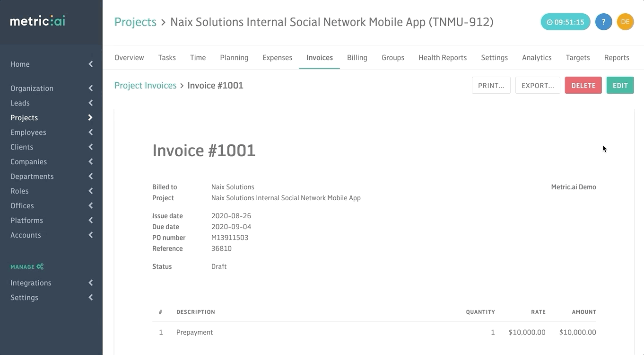The image size is (644, 355).
Task: Go back to Project Invoices link
Action: click(145, 85)
